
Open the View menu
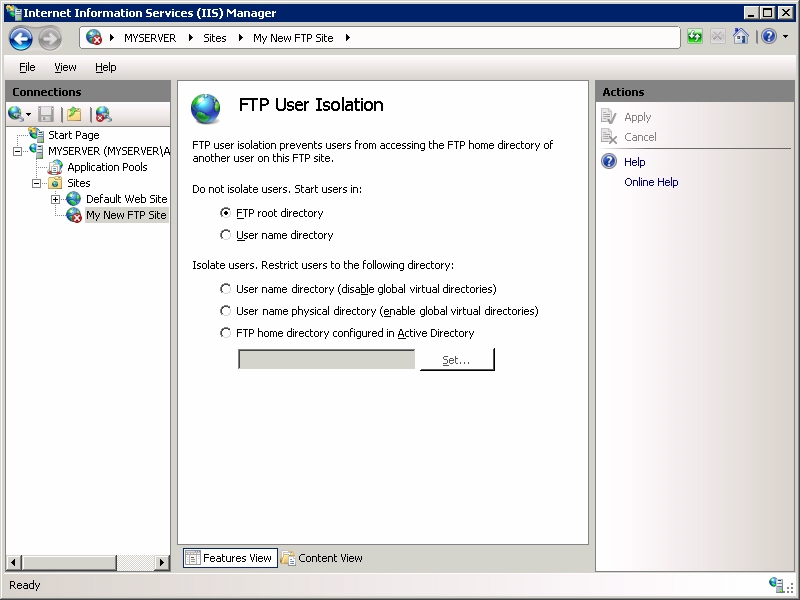[65, 67]
